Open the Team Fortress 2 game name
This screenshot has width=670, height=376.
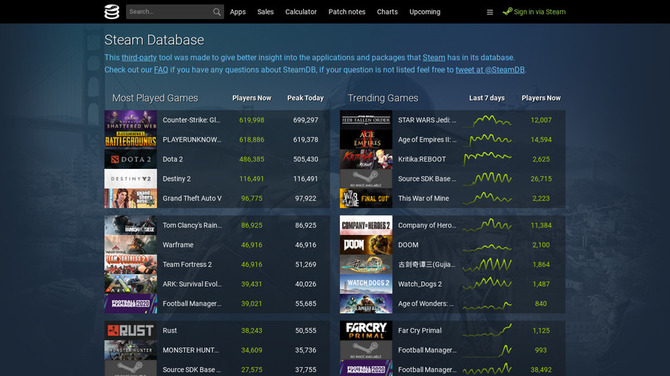(187, 264)
